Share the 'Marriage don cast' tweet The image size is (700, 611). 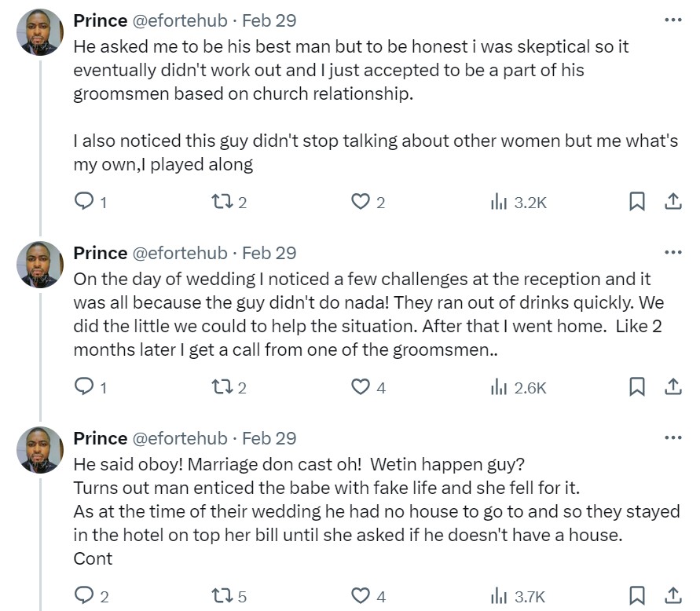click(x=673, y=596)
